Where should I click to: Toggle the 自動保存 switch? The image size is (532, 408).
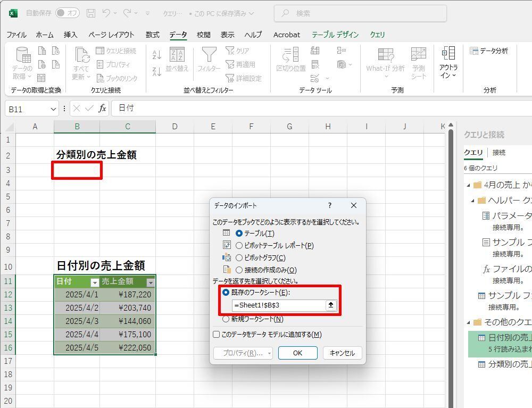[68, 13]
